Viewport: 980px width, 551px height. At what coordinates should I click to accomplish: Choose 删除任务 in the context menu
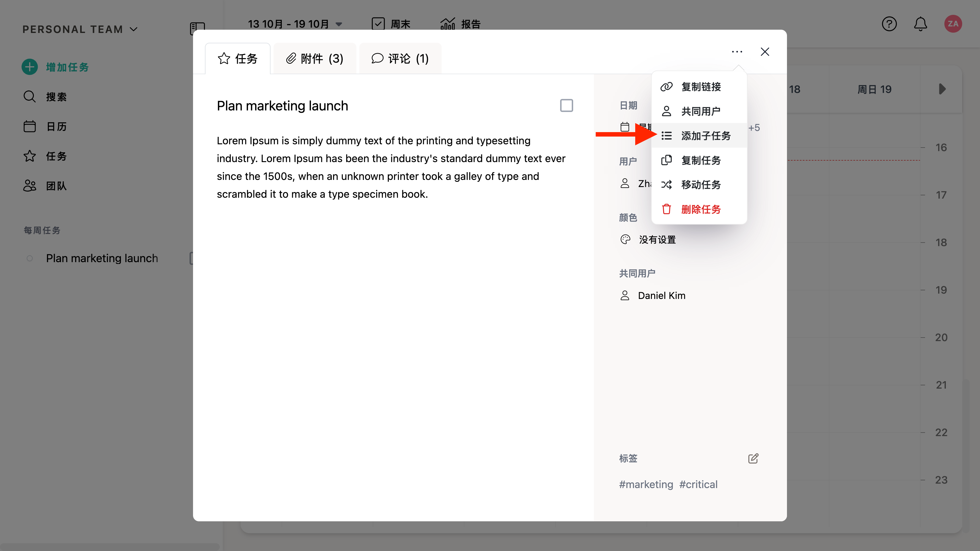pyautogui.click(x=700, y=209)
